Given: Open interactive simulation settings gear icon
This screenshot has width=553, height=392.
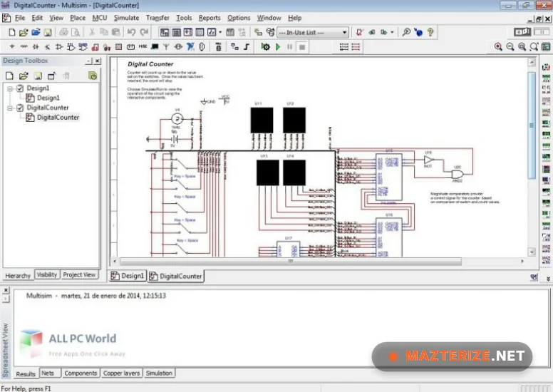Looking at the screenshot, I should point(265,47).
